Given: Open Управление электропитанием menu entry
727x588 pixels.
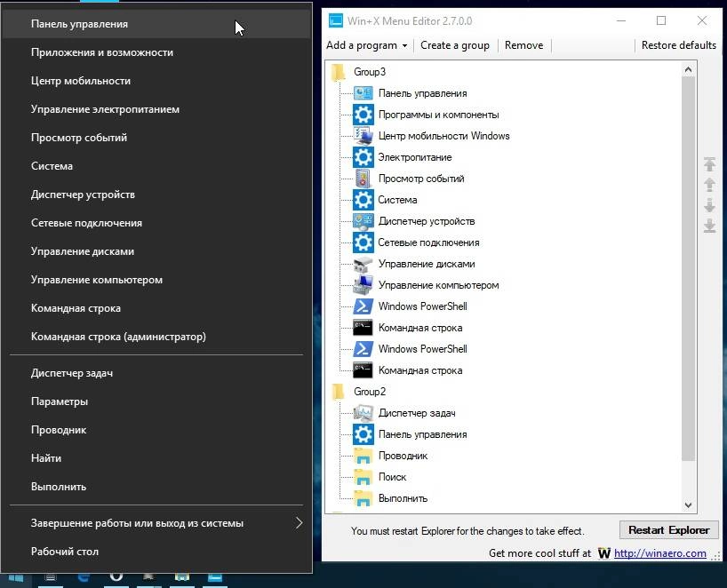Looking at the screenshot, I should point(156,109).
